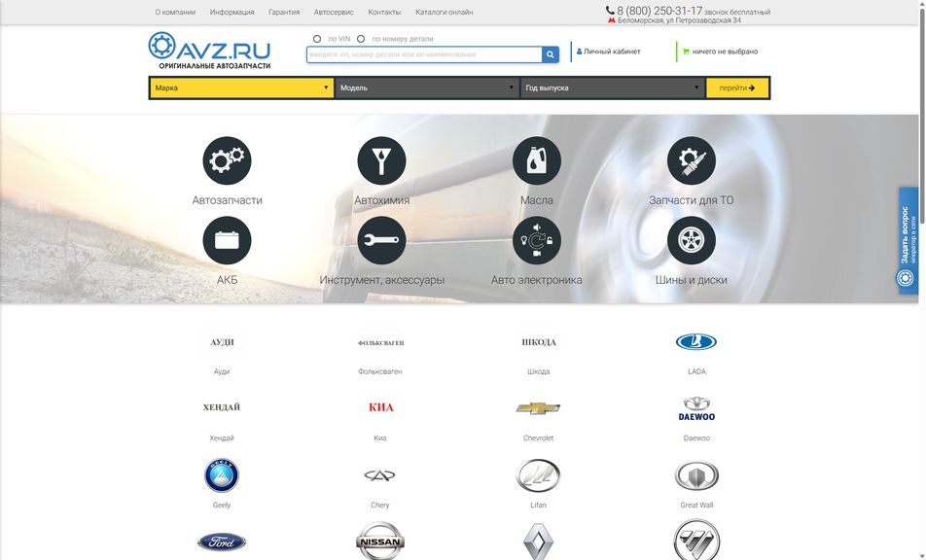Open the Шины и диски wheel icon
Viewport: 926px width, 560px height.
point(691,240)
